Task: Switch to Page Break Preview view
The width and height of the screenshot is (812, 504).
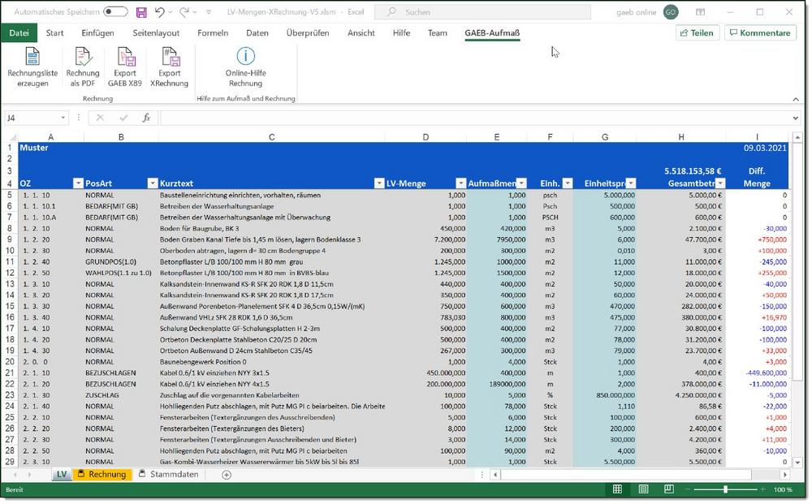Action: [668, 489]
